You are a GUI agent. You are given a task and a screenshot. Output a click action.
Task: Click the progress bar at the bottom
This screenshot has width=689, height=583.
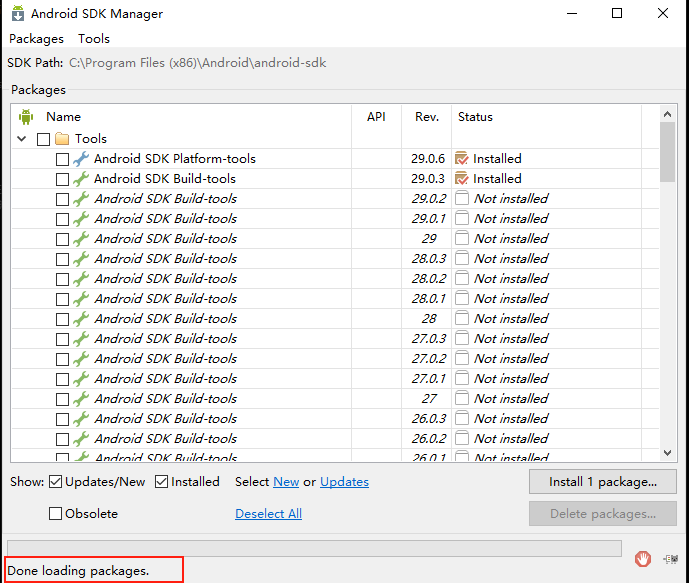tap(314, 548)
